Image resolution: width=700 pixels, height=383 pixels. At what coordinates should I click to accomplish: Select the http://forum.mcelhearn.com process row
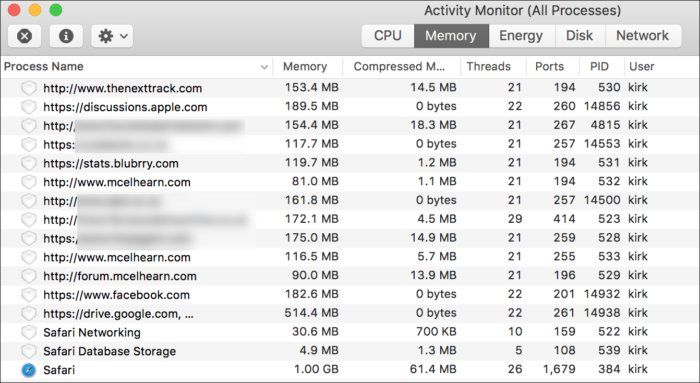click(x=350, y=276)
